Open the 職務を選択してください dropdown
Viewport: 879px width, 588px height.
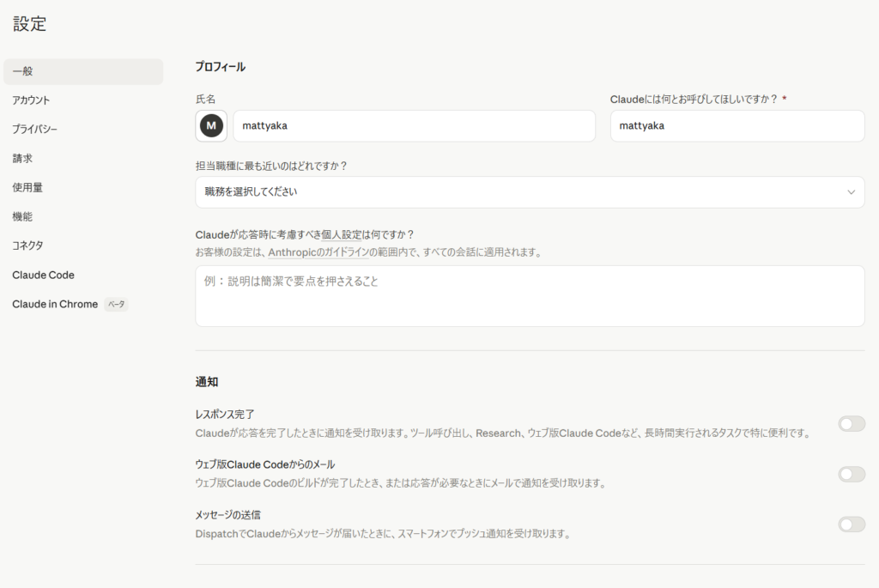point(515,192)
